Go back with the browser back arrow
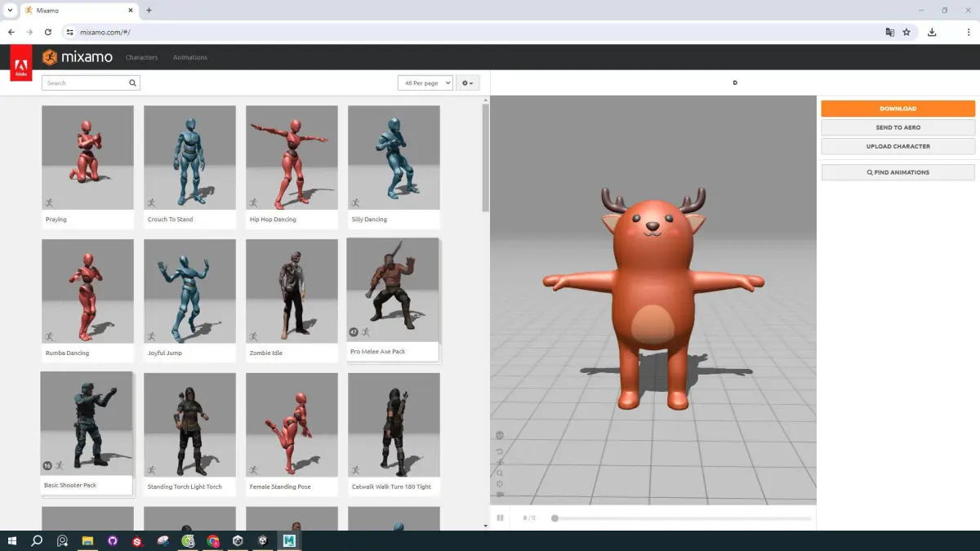Image resolution: width=980 pixels, height=551 pixels. (11, 32)
